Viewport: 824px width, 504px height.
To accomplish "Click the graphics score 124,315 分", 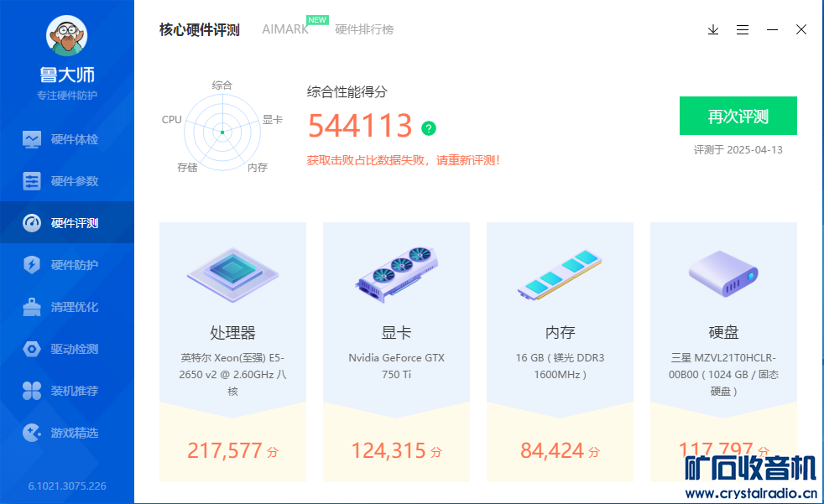I will click(396, 450).
